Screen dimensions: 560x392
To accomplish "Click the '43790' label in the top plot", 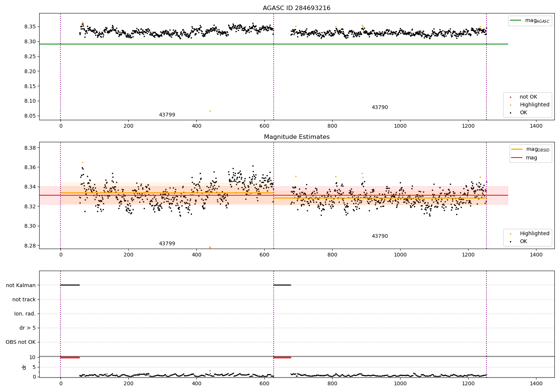I will [380, 108].
